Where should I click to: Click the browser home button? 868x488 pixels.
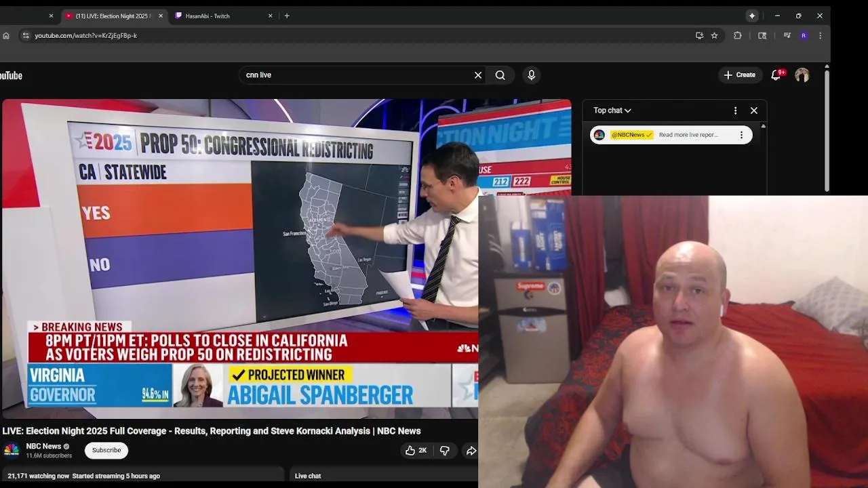6,36
